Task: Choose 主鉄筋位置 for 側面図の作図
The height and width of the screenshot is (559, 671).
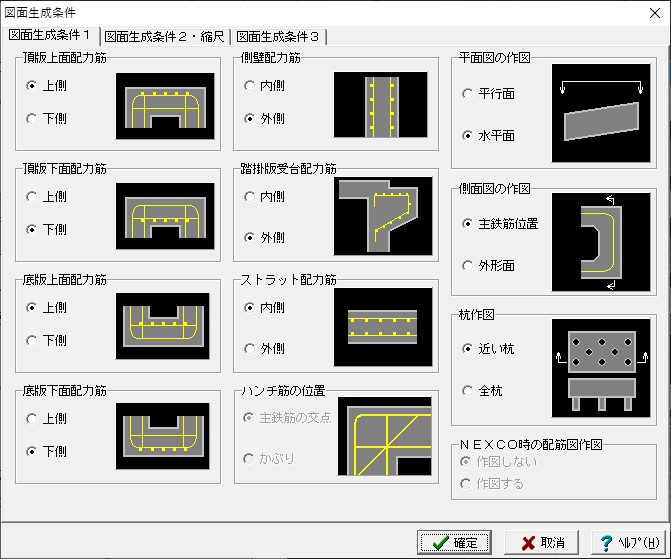Action: (x=500, y=224)
